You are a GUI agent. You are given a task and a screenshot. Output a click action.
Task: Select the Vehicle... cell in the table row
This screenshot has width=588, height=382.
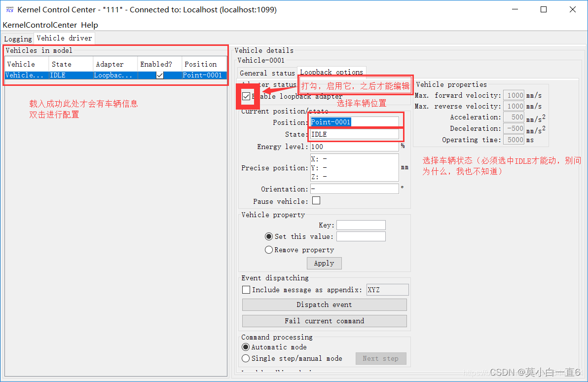[27, 75]
